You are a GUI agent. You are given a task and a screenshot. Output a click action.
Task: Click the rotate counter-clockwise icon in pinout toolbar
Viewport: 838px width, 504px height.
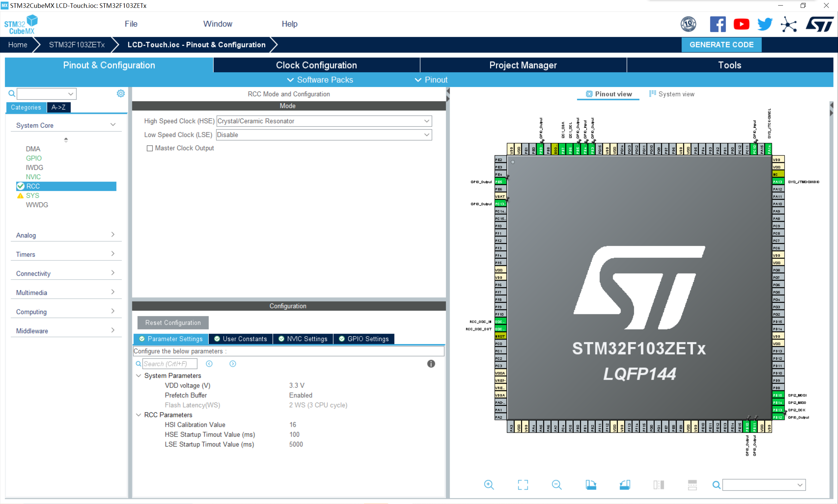625,485
